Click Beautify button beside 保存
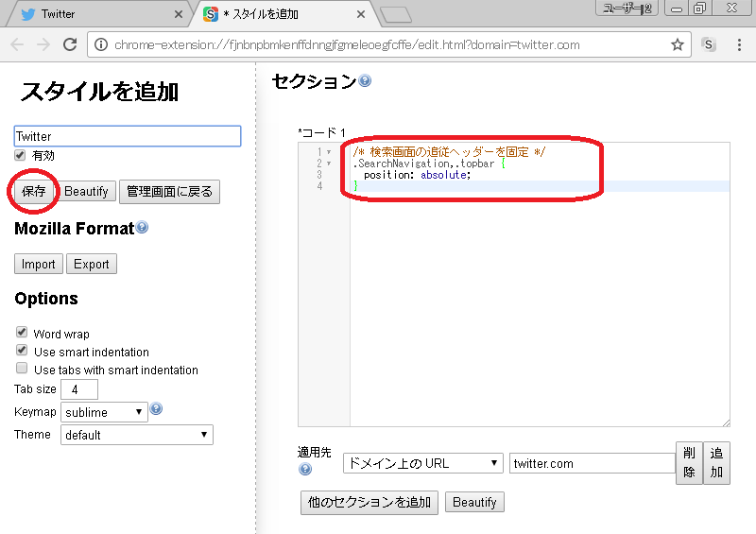756x534 pixels. click(86, 192)
